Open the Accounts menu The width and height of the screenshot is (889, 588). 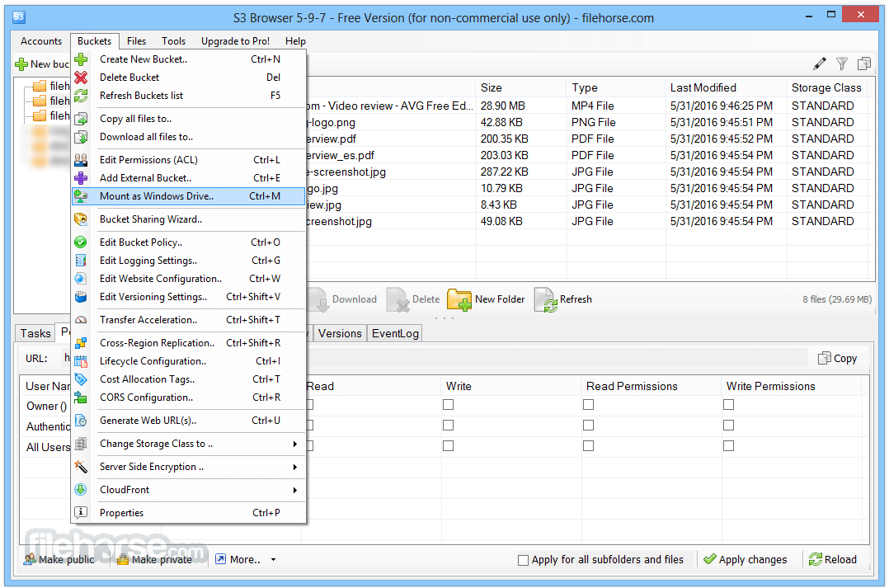click(x=41, y=41)
